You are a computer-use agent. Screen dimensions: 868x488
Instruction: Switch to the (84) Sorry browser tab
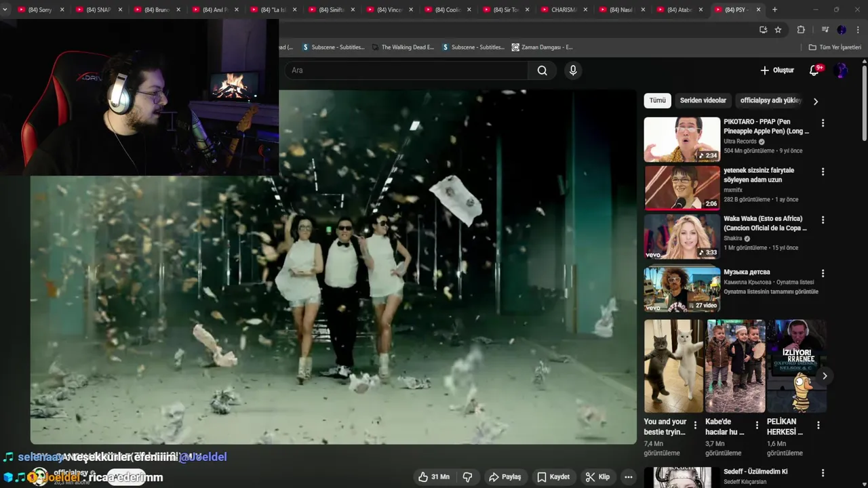pyautogui.click(x=39, y=9)
